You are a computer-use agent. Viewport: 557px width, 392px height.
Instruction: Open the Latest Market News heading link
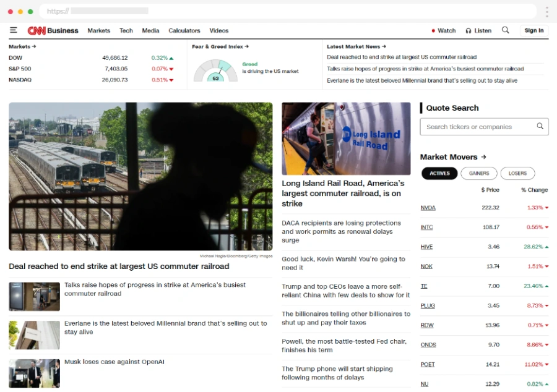[356, 46]
